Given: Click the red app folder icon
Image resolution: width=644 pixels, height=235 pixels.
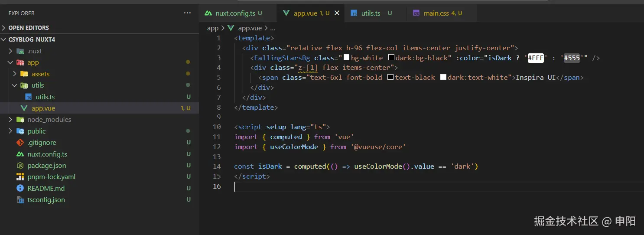Looking at the screenshot, I should point(20,62).
